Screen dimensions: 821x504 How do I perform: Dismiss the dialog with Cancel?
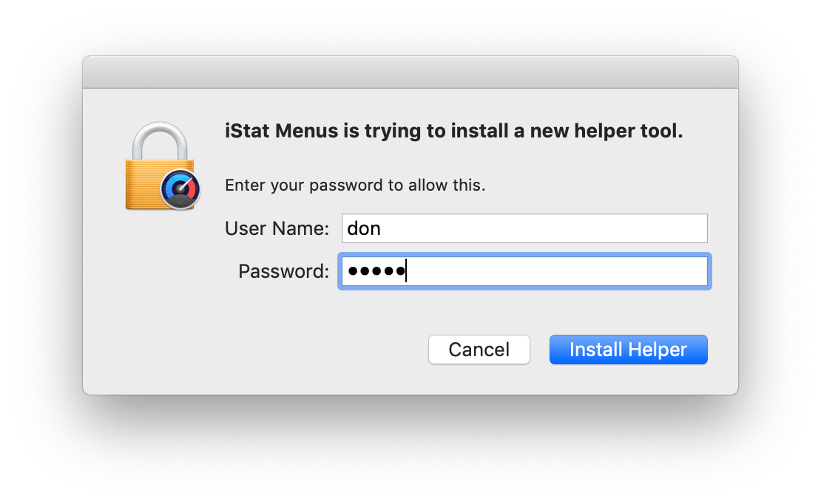[479, 350]
